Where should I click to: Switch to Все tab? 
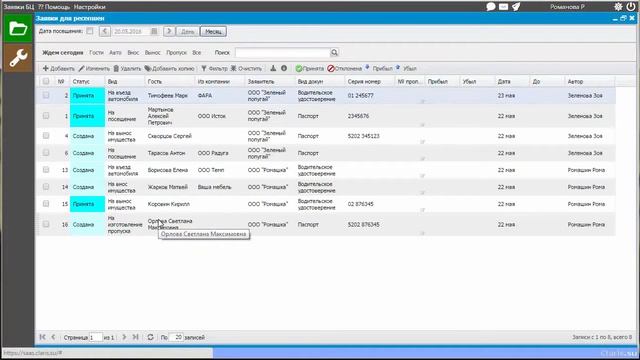(197, 53)
